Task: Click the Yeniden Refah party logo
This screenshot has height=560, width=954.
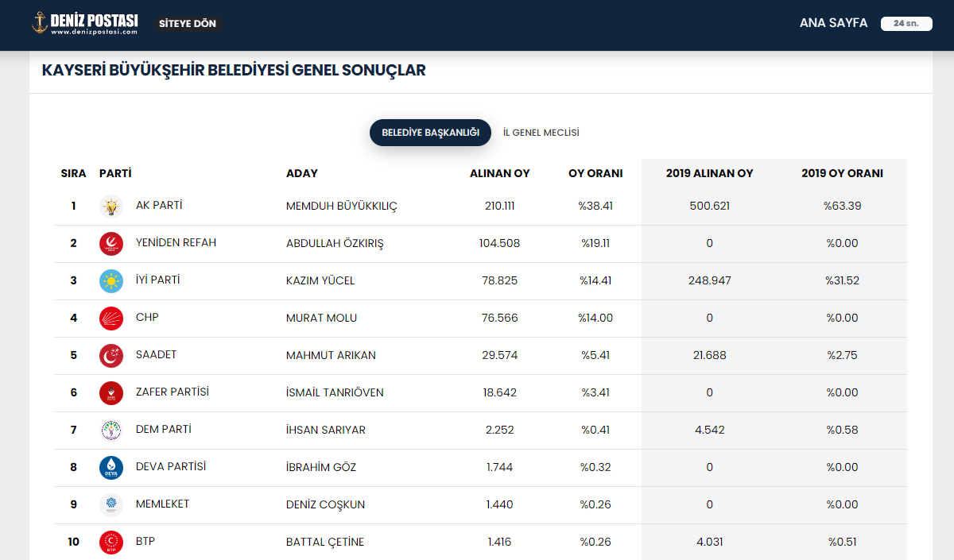Action: 111,244
